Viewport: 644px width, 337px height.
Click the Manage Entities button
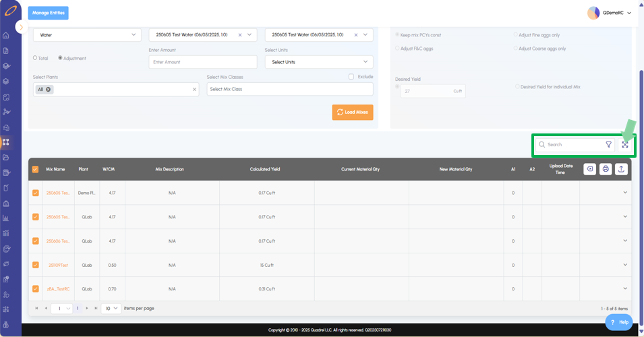coord(49,13)
